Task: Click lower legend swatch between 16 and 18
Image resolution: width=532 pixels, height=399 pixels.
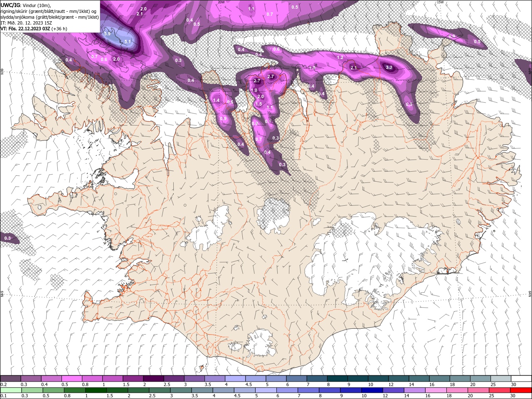Action: (x=436, y=390)
